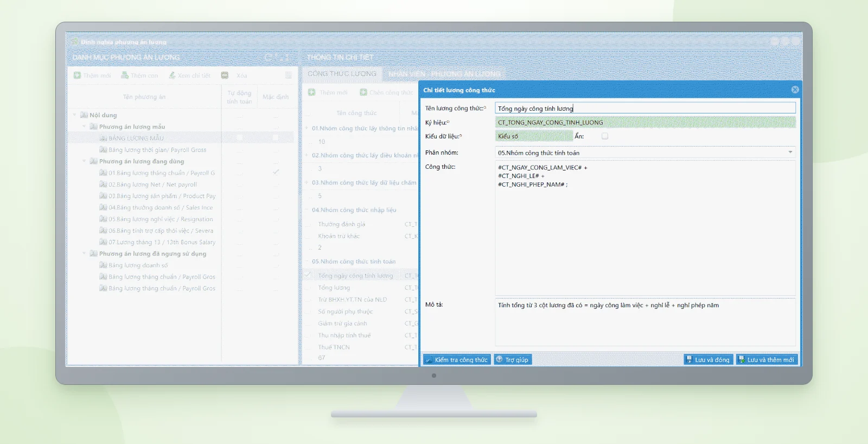This screenshot has width=868, height=444.
Task: Tick the Ẩn checkbox in formula dialog
Action: (605, 136)
